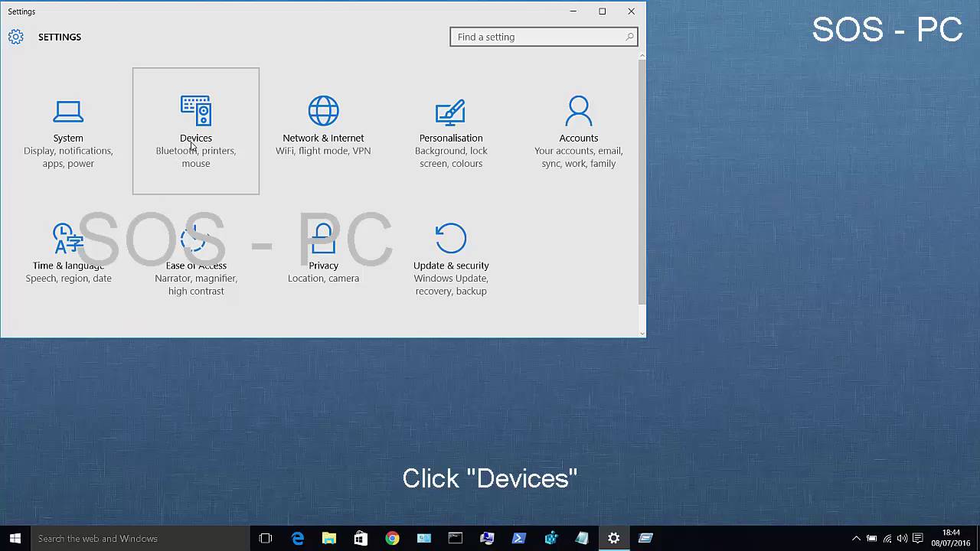The image size is (980, 551).
Task: Click 'Background, lock screen, colours' text
Action: point(451,157)
